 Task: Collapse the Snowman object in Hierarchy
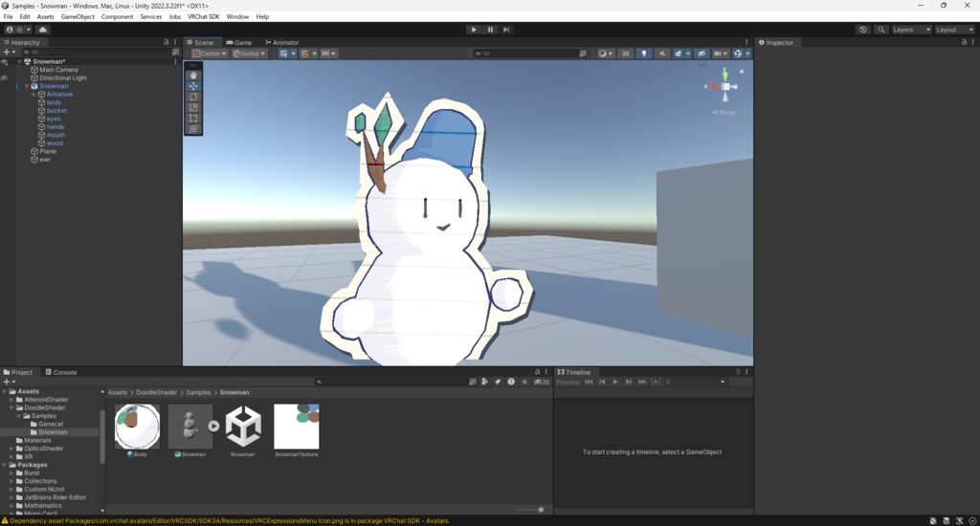point(27,86)
